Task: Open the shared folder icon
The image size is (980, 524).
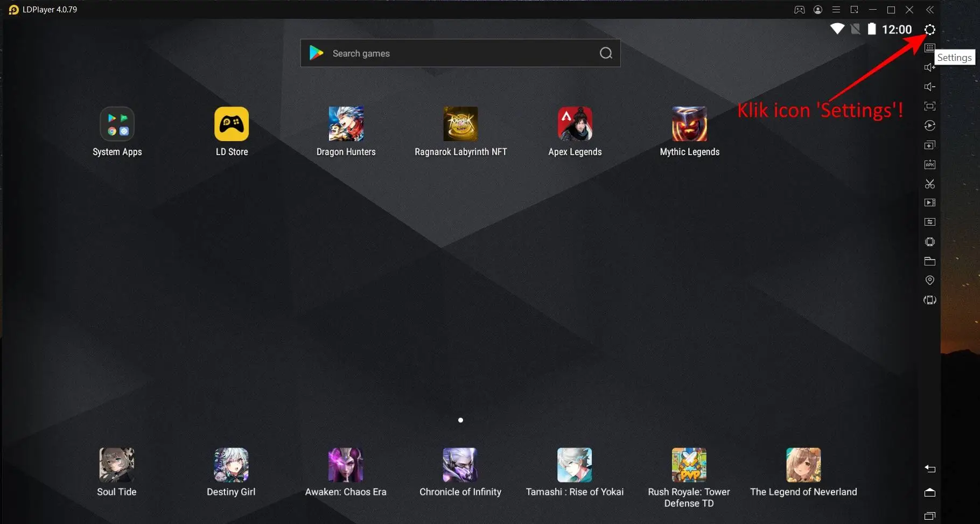Action: tap(930, 261)
